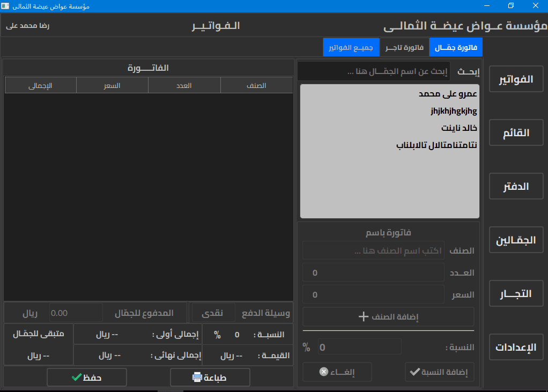Viewport: 548px width, 392px height.
Task: Switch to the فاتورة تاجـر tab
Action: click(x=405, y=47)
